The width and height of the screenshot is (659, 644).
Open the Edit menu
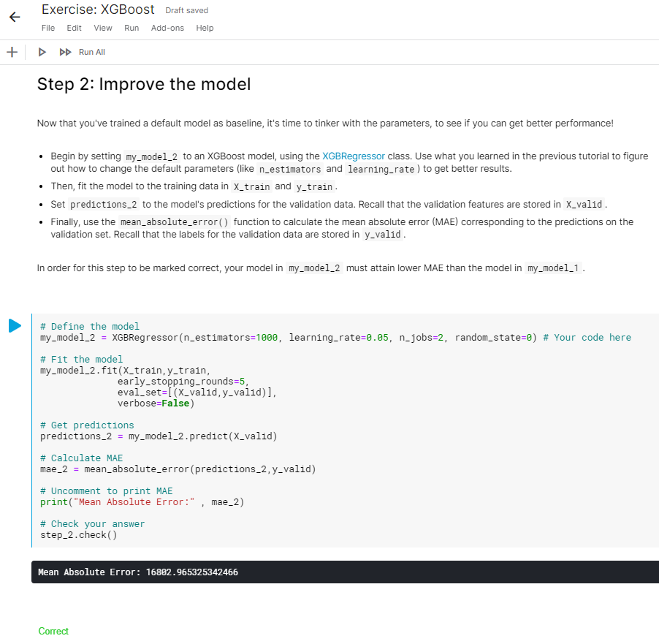pyautogui.click(x=74, y=28)
